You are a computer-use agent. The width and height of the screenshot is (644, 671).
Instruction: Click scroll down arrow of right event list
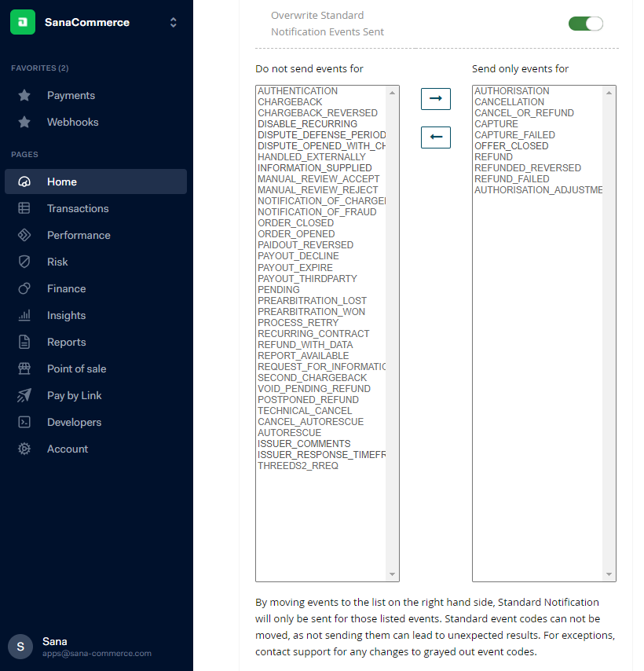(609, 574)
